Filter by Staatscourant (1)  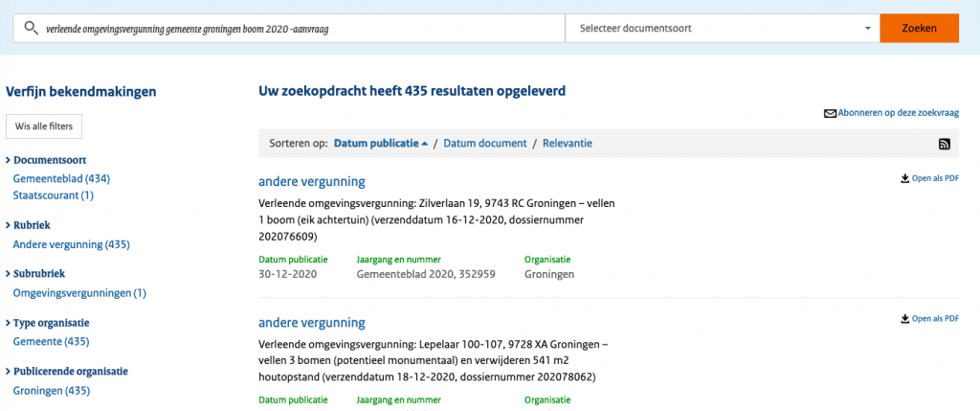point(54,195)
